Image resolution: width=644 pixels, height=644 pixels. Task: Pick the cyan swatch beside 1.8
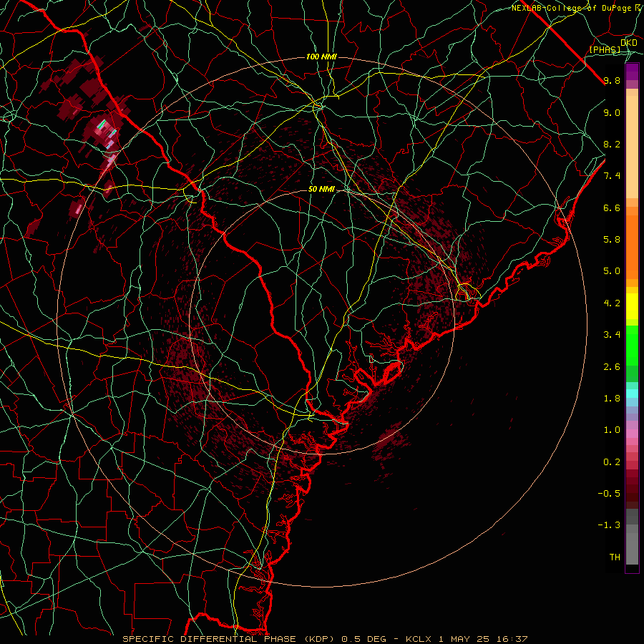pos(632,394)
